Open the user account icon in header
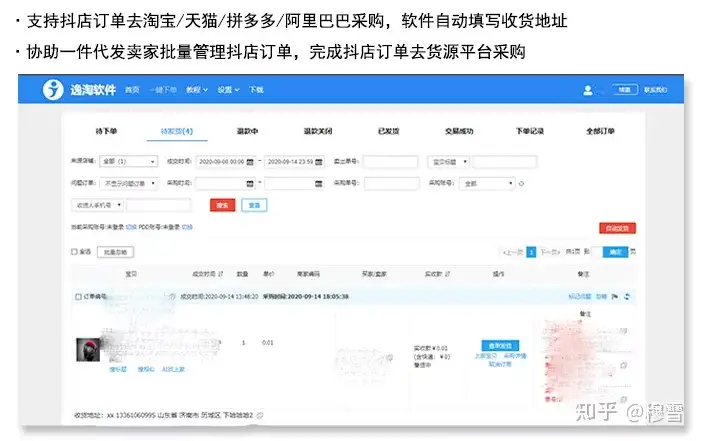This screenshot has width=702, height=441. tap(588, 90)
